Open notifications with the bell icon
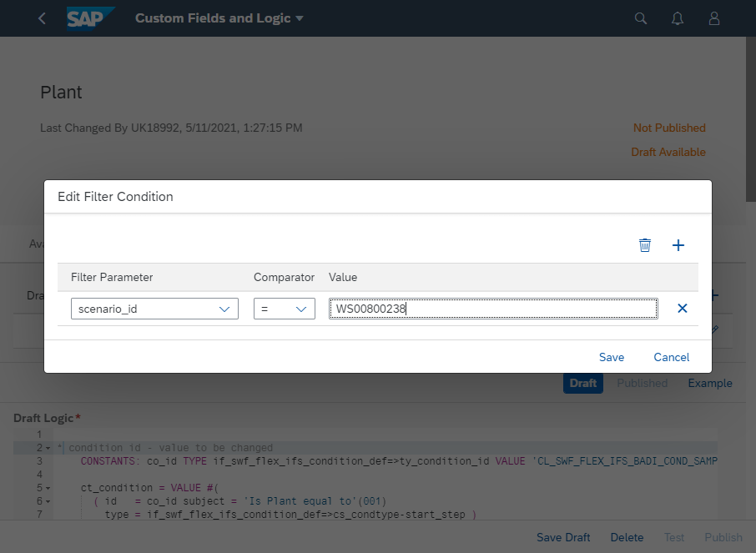This screenshot has height=553, width=756. coord(677,18)
